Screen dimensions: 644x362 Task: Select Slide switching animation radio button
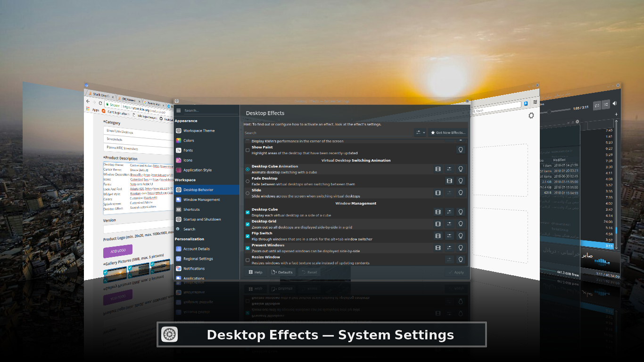[248, 193]
